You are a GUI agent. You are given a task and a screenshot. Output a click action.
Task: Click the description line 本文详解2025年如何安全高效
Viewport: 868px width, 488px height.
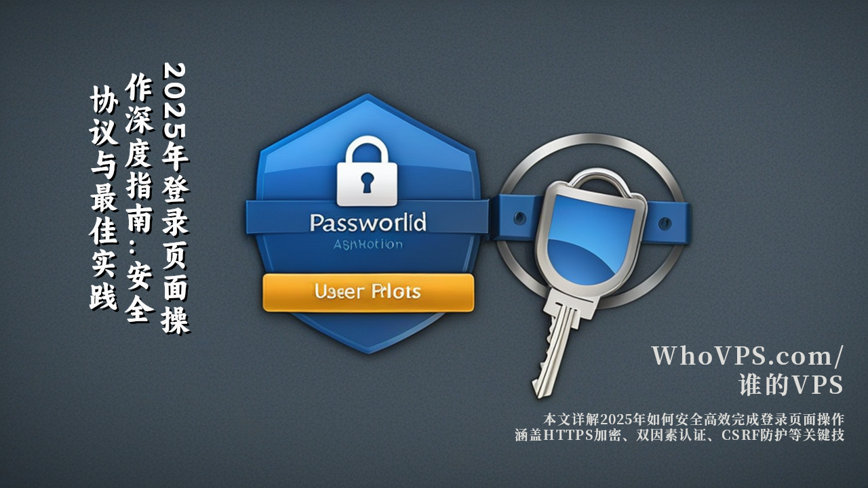(x=694, y=418)
